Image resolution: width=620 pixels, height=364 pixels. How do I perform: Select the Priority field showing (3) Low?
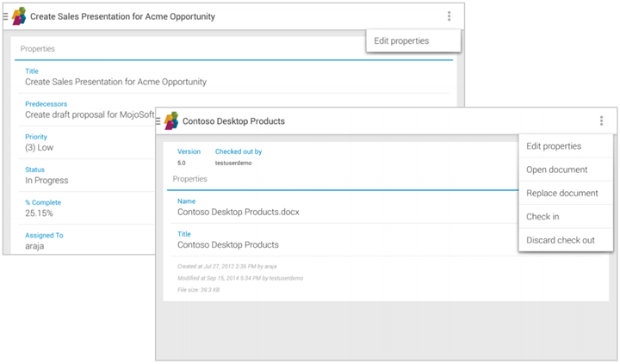[x=40, y=147]
